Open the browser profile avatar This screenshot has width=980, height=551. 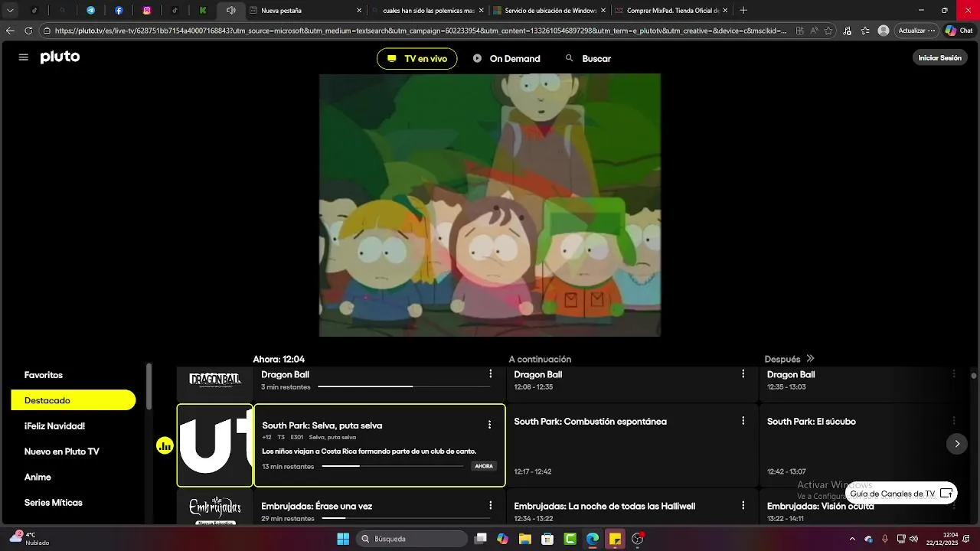tap(884, 31)
